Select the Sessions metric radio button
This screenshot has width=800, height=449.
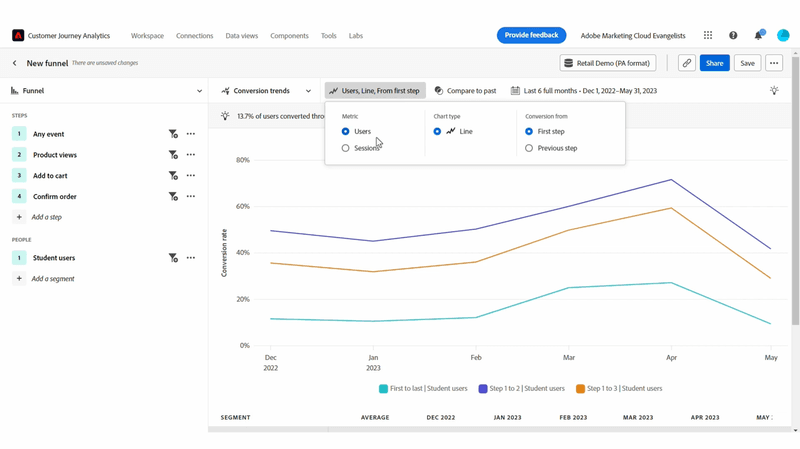coord(346,148)
